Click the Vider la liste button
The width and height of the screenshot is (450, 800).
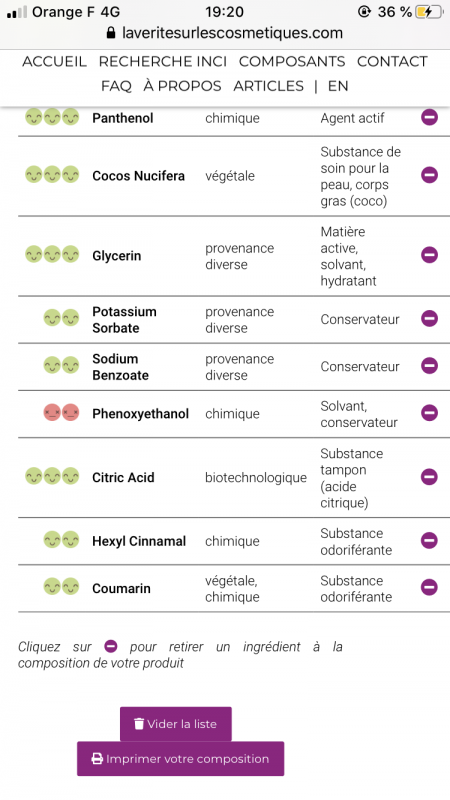(x=176, y=724)
